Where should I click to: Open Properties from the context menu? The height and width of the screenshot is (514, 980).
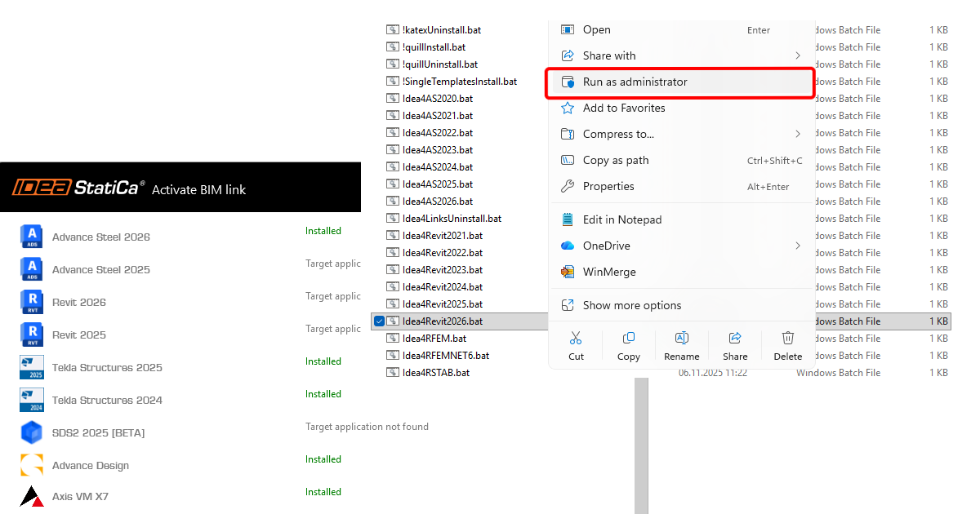click(x=682, y=186)
